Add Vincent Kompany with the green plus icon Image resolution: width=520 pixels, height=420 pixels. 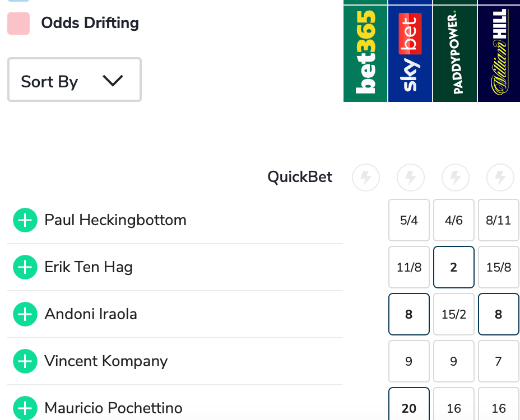click(25, 361)
